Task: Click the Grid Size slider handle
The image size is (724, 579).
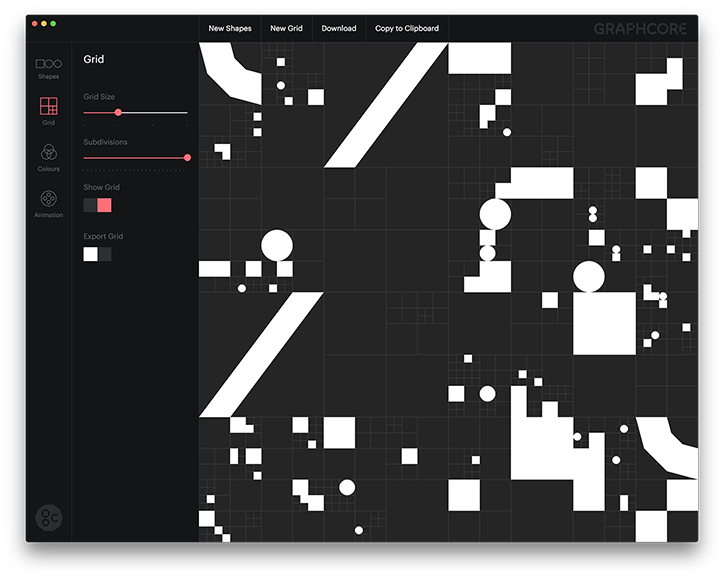Action: (118, 113)
